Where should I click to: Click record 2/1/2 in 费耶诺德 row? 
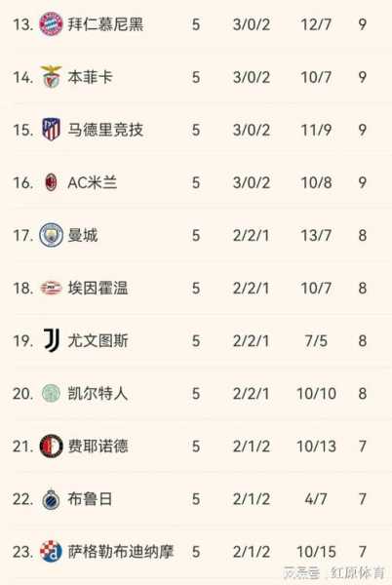coord(252,447)
